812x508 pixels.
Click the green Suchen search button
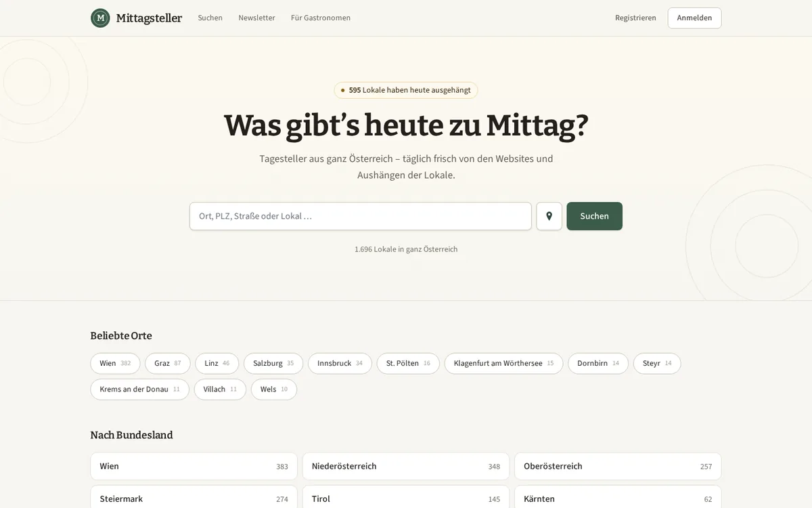(x=594, y=216)
